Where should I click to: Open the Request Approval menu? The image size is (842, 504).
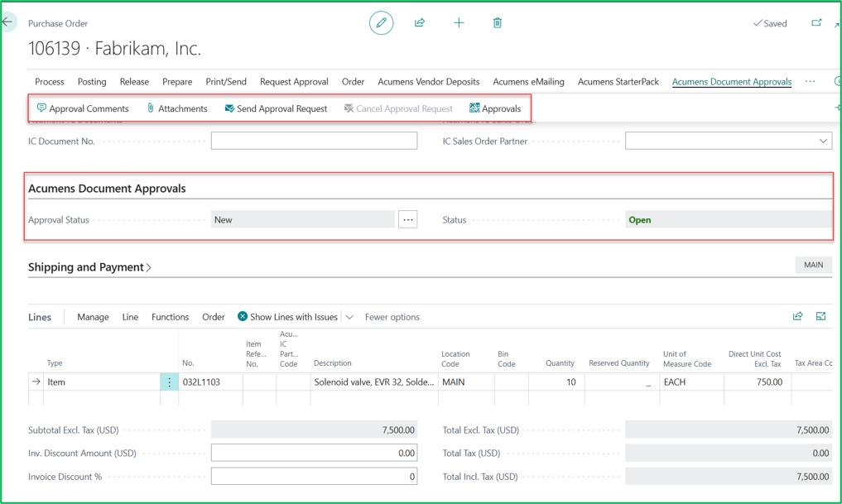click(x=294, y=82)
